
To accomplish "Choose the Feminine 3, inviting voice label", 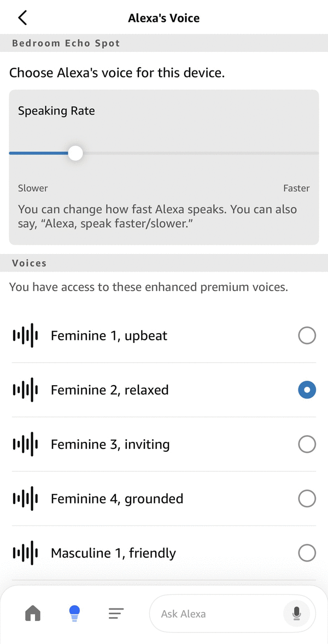I will (110, 444).
